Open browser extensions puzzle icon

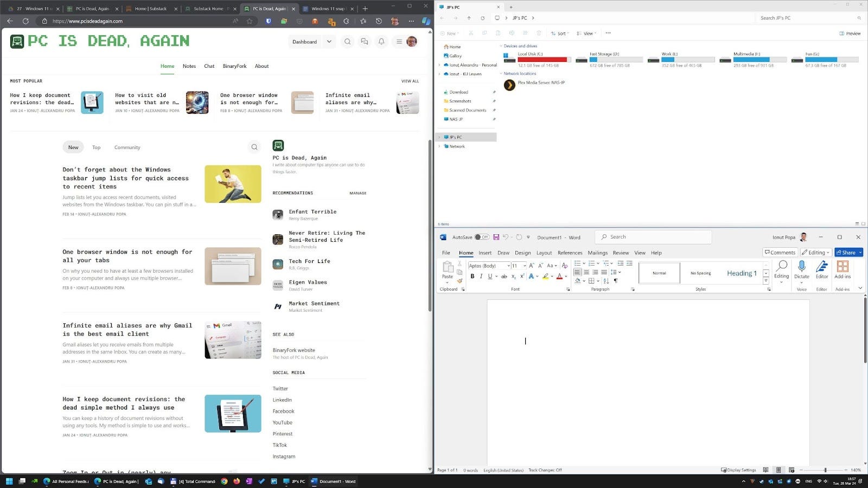pyautogui.click(x=346, y=21)
